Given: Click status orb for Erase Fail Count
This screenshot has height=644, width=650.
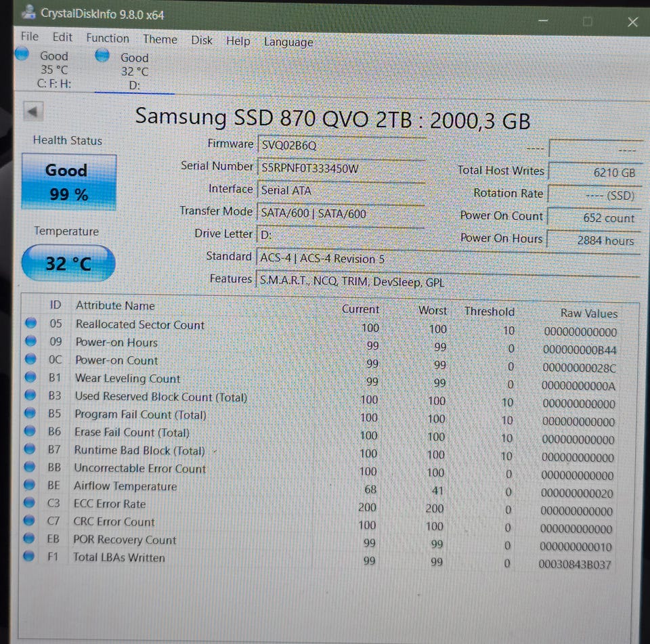Looking at the screenshot, I should (30, 431).
